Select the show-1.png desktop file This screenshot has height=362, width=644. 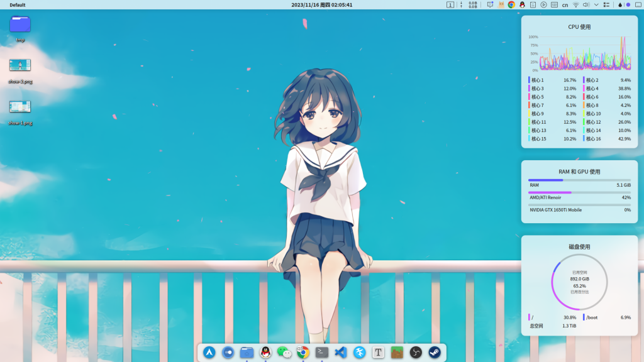[x=20, y=112]
